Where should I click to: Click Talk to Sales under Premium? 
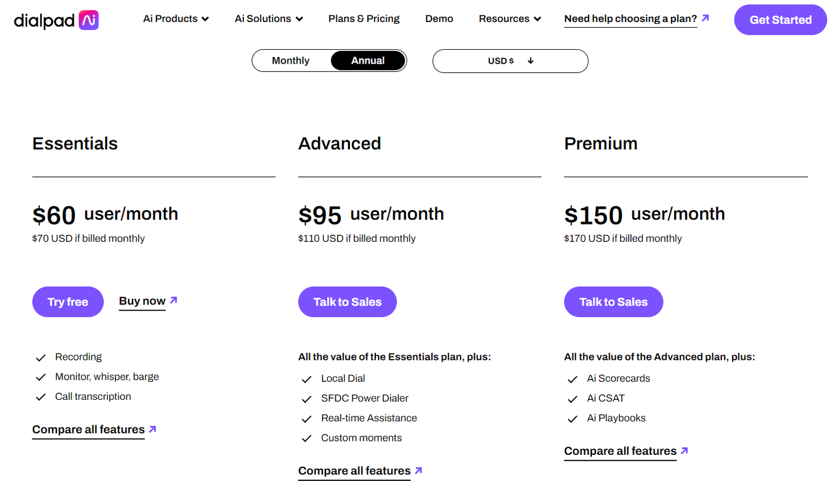613,301
